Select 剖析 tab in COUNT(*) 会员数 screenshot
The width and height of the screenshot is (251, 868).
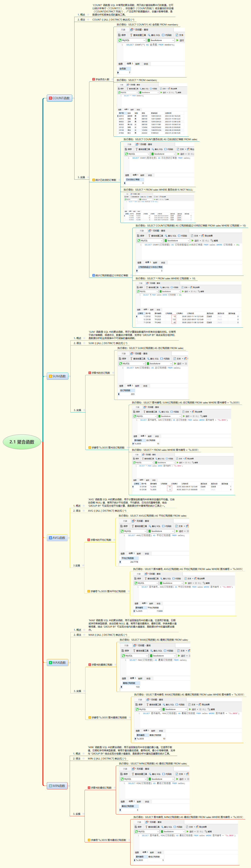pyautogui.click(x=138, y=64)
